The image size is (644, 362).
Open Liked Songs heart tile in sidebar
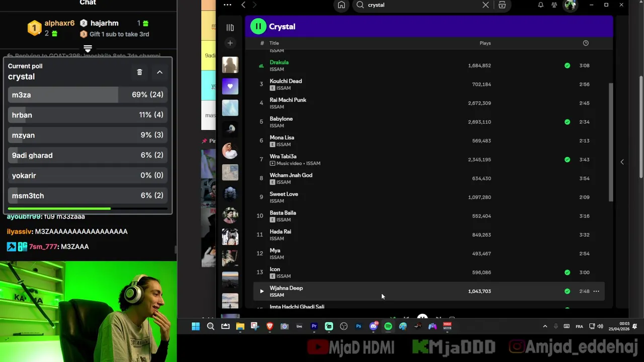pos(230,86)
